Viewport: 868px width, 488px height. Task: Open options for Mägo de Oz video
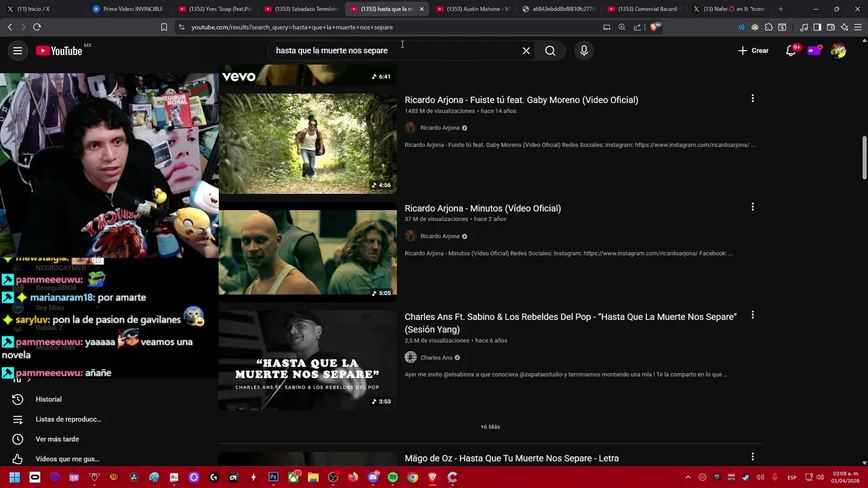coord(752,457)
